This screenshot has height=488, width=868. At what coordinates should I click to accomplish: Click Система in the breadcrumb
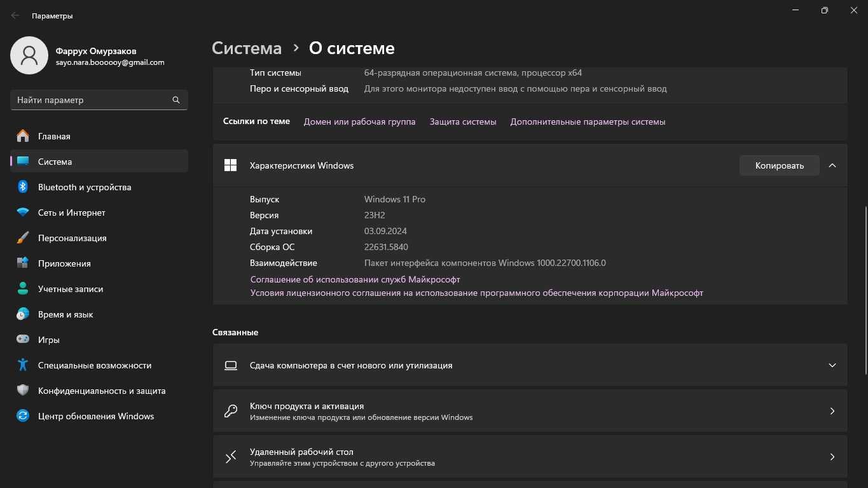coord(247,48)
